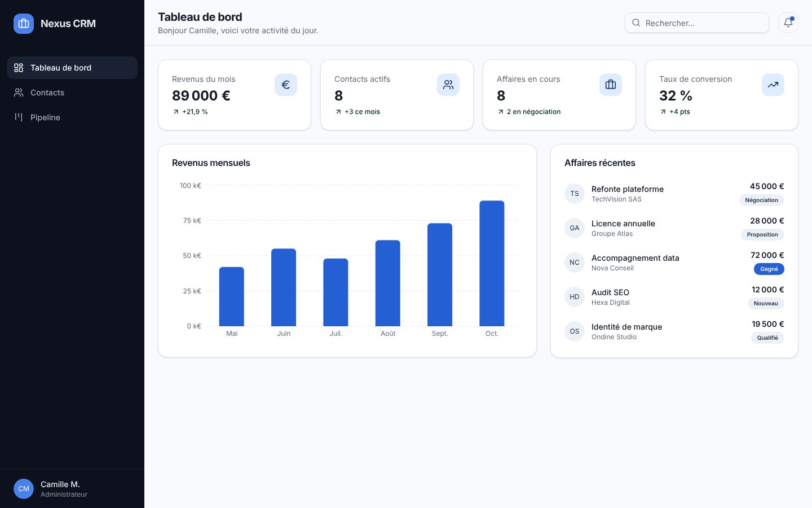Click the arrow icon beside +21,9 %

(x=176, y=112)
